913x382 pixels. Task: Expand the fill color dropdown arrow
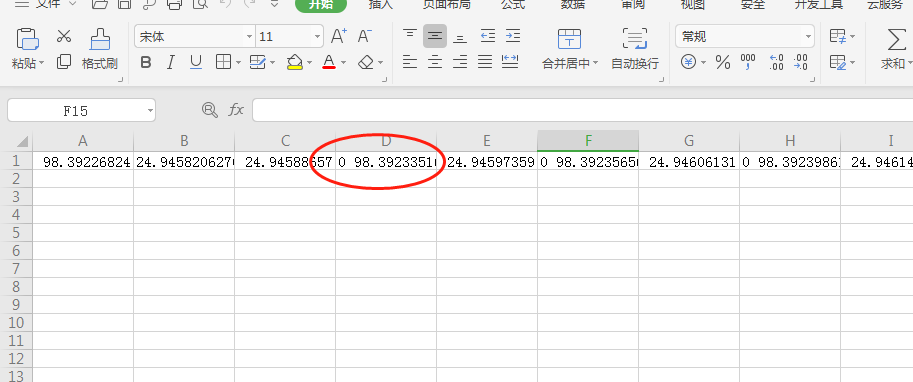click(x=309, y=62)
